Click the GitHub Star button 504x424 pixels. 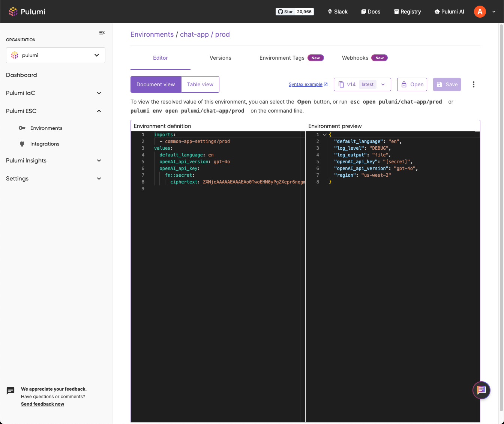coord(285,12)
